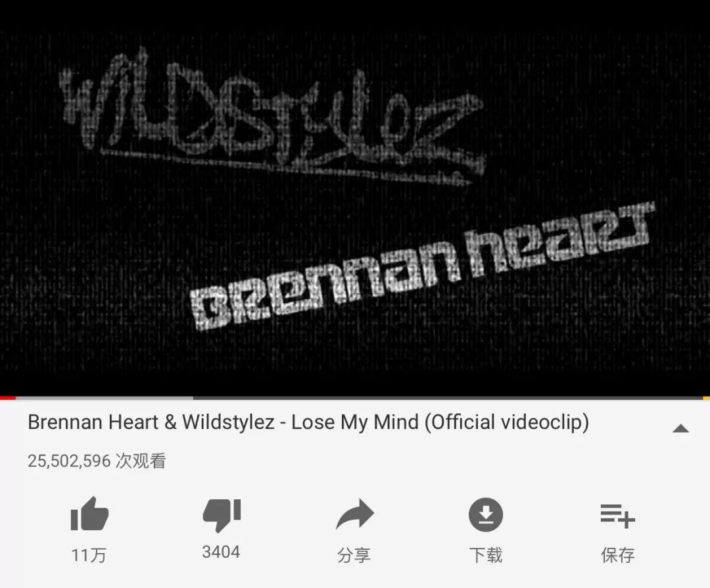Seek to the unplayed dark progress section
This screenshot has width=710, height=588.
pyautogui.click(x=448, y=398)
